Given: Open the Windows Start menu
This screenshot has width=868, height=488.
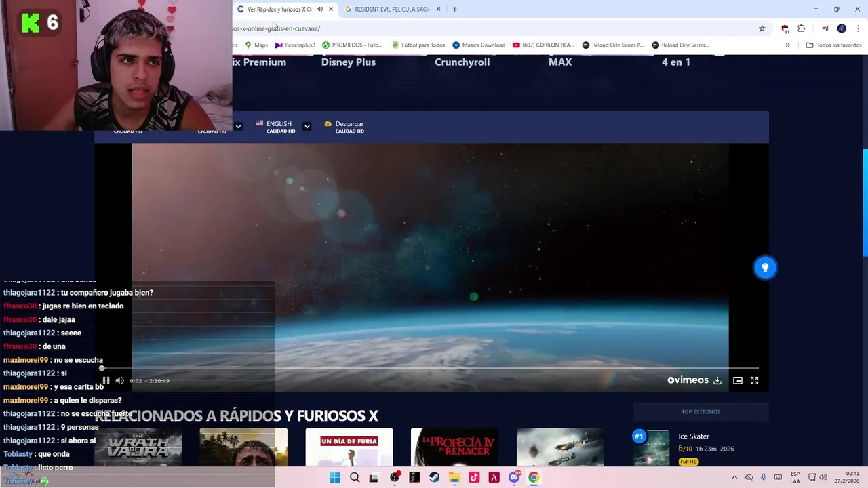Looking at the screenshot, I should (334, 478).
